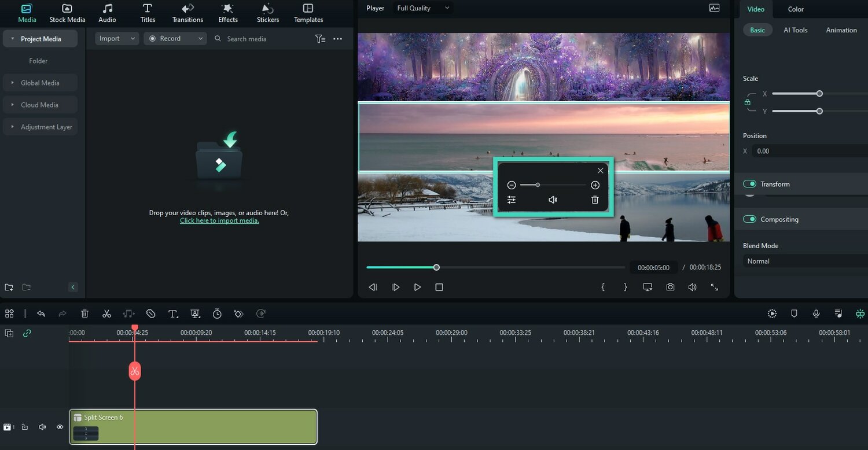Zoom in with the plus icon in popup
Screen dimensions: 868x450
click(x=595, y=185)
